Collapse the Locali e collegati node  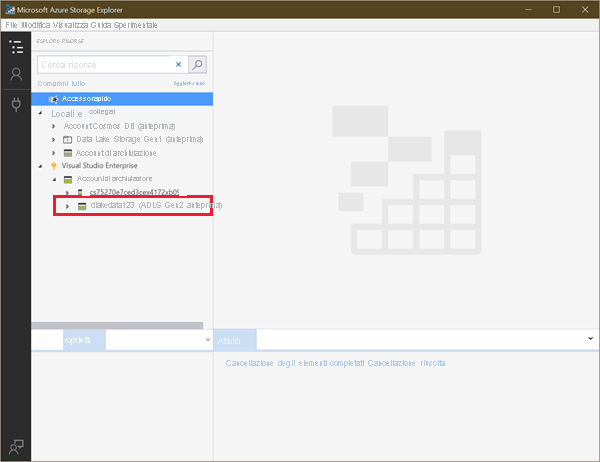coord(40,113)
